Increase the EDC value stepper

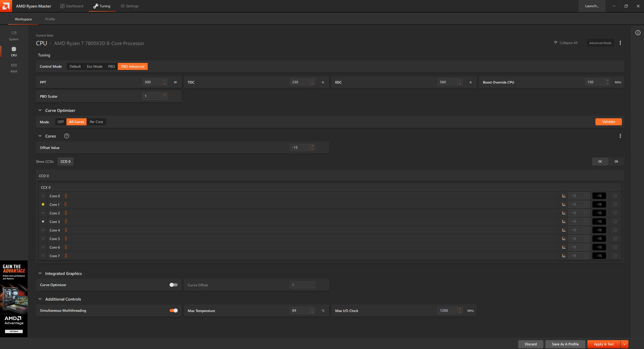[460, 80]
